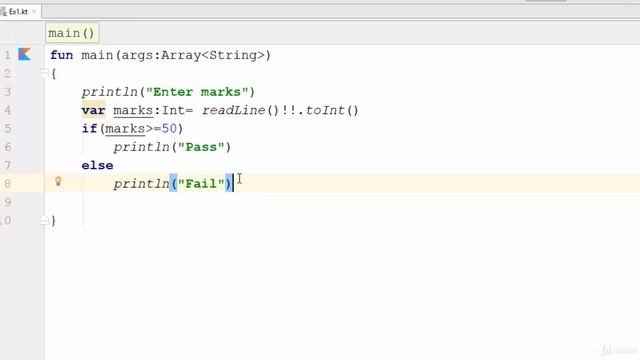
Task: Click 'args:Array<String>' parameter text
Action: click(193, 55)
